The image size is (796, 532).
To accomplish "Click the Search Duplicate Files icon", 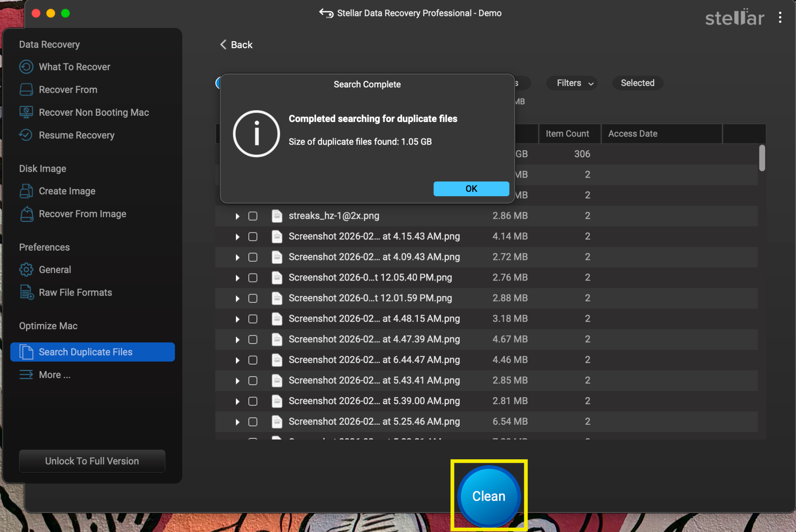I will pyautogui.click(x=26, y=352).
